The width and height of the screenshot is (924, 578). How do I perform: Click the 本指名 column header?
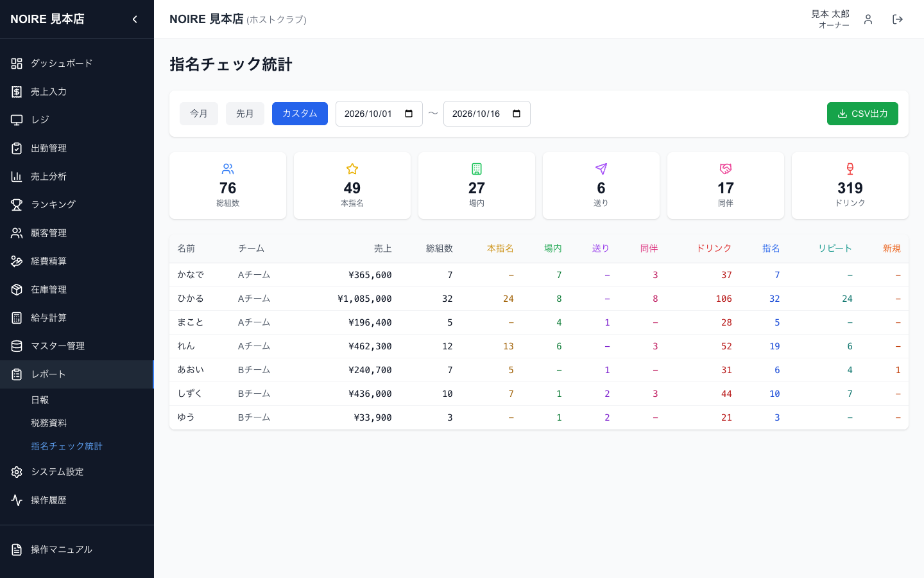[x=500, y=249]
